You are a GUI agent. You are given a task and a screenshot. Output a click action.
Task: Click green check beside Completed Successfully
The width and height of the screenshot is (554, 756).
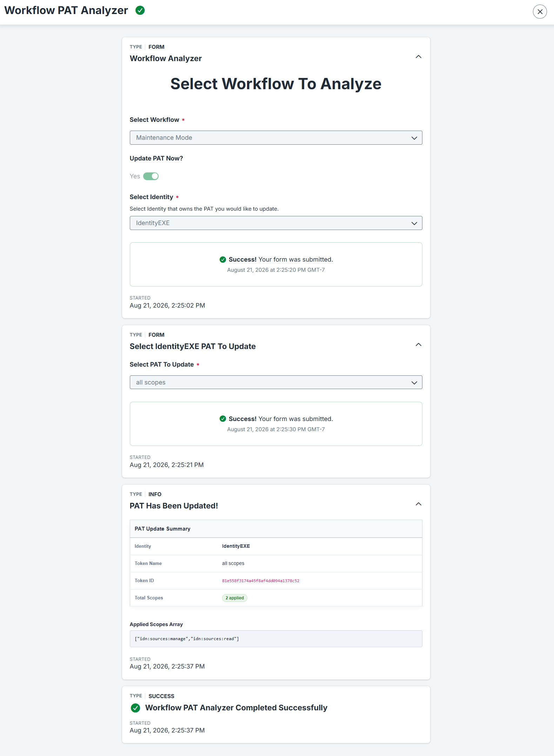[x=135, y=708]
